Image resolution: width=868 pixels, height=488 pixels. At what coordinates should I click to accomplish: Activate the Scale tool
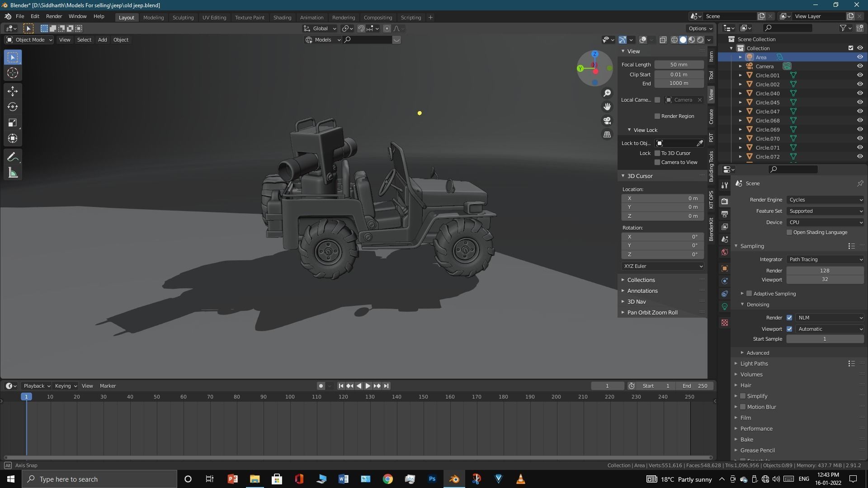pos(13,123)
